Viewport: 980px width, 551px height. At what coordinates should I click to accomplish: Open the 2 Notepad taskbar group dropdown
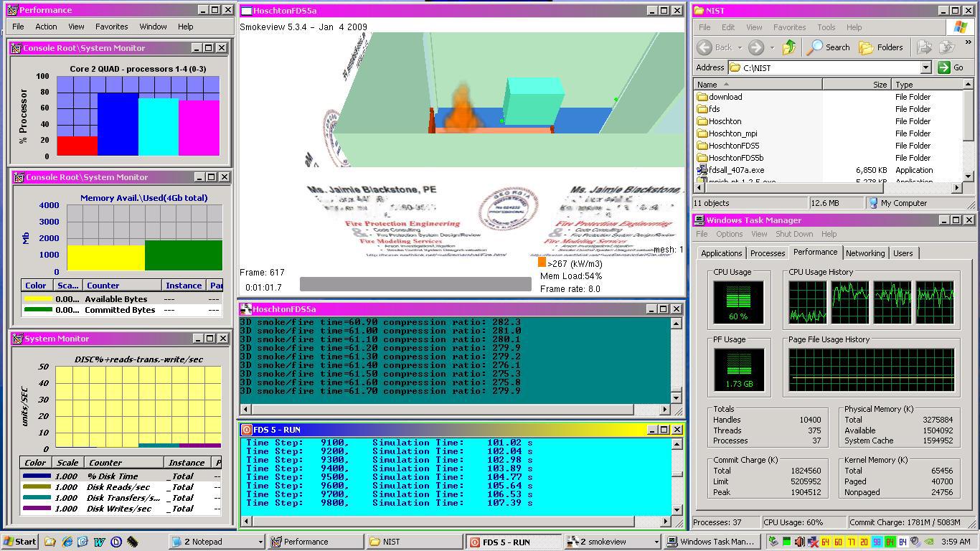coord(260,542)
